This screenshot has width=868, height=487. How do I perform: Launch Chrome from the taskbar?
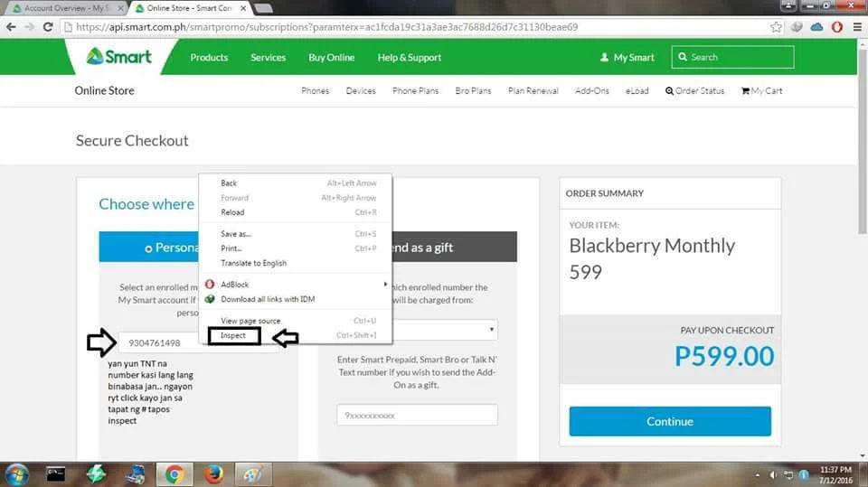pyautogui.click(x=175, y=474)
